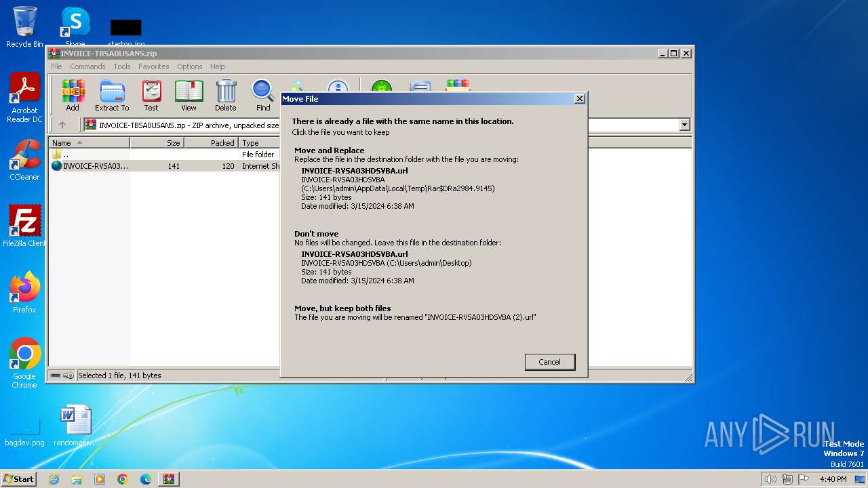Open the Tools menu
The width and height of the screenshot is (868, 488).
coord(122,66)
